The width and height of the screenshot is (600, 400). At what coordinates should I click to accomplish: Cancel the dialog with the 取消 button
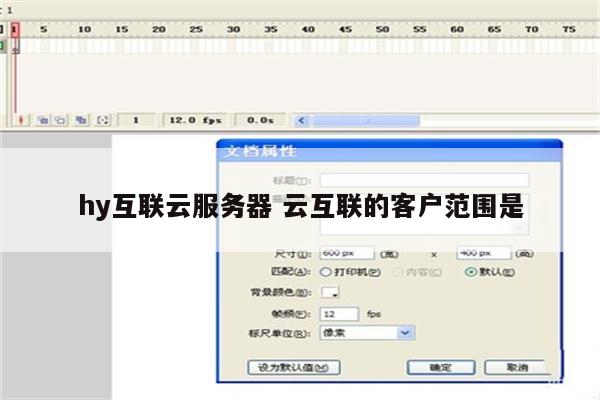[x=517, y=368]
